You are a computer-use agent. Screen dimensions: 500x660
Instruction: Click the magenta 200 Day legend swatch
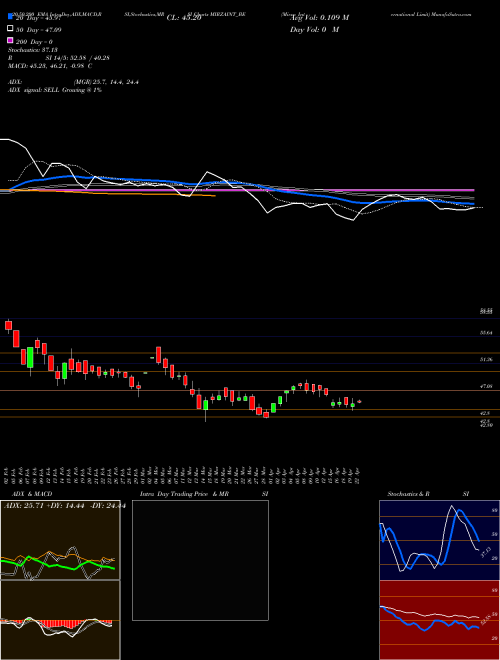[x=10, y=41]
